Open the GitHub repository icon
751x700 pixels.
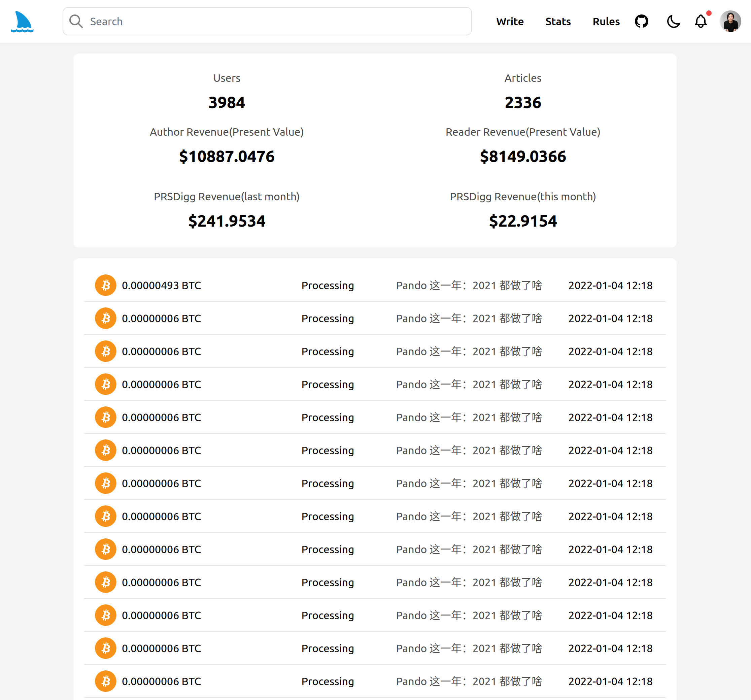click(641, 22)
